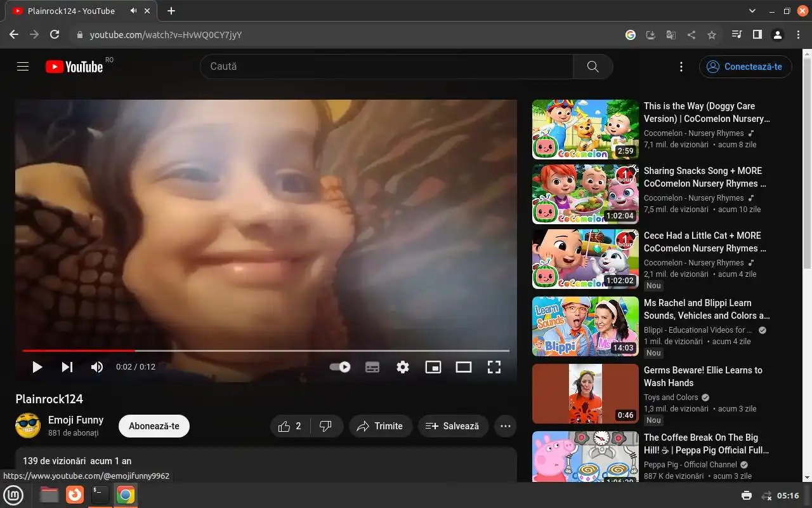This screenshot has height=508, width=812.
Task: Play the video
Action: tap(37, 366)
